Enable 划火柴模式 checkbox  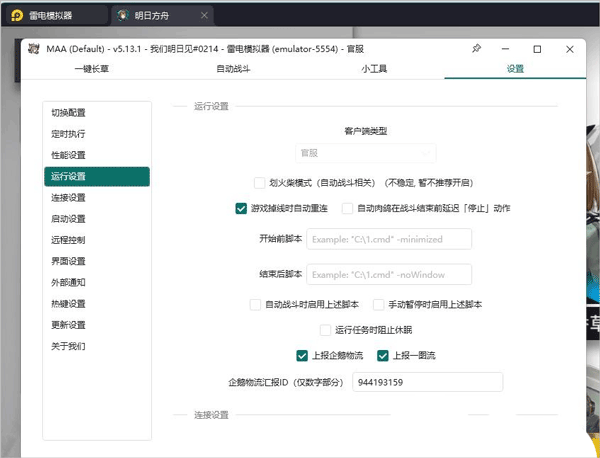(260, 184)
